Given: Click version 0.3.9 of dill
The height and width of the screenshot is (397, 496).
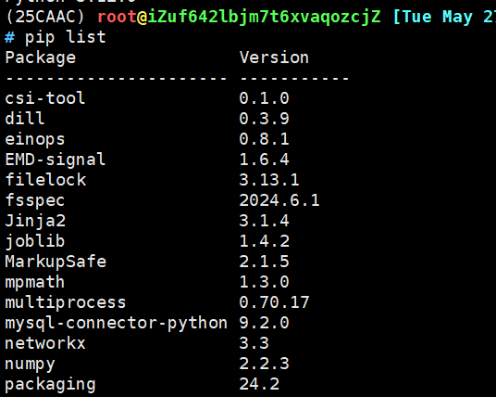Looking at the screenshot, I should click(264, 119).
